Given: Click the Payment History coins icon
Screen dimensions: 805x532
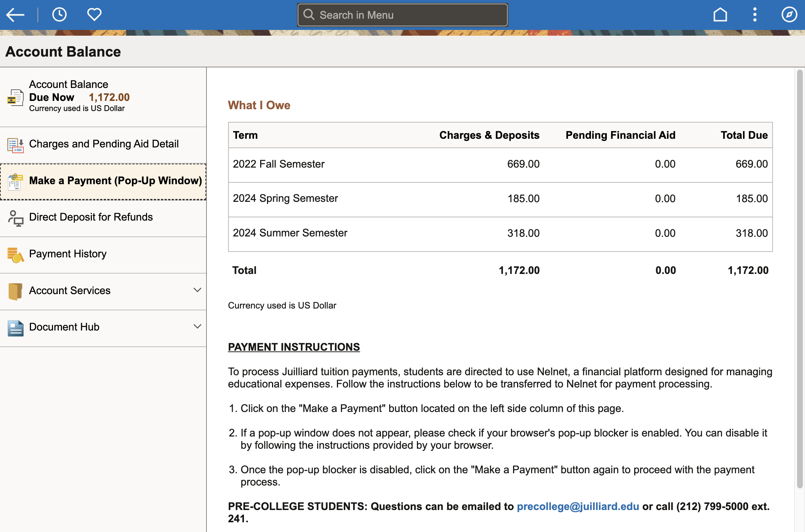Looking at the screenshot, I should click(x=15, y=255).
